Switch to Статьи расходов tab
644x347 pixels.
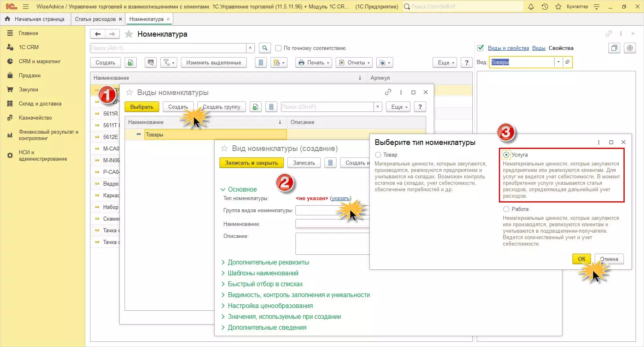pos(95,19)
